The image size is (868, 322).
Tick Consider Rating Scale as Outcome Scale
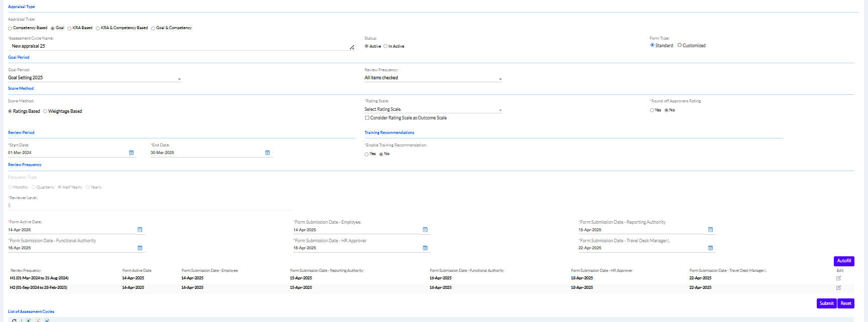367,118
